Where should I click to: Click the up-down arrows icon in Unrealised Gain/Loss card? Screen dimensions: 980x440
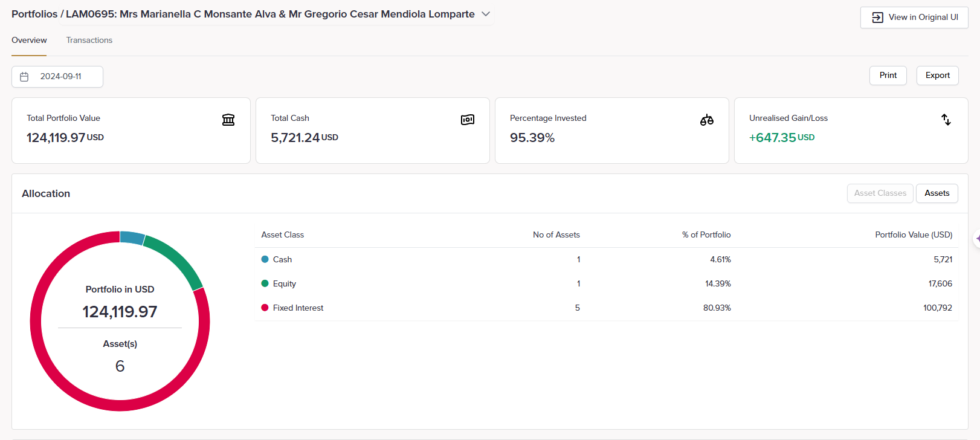tap(946, 120)
